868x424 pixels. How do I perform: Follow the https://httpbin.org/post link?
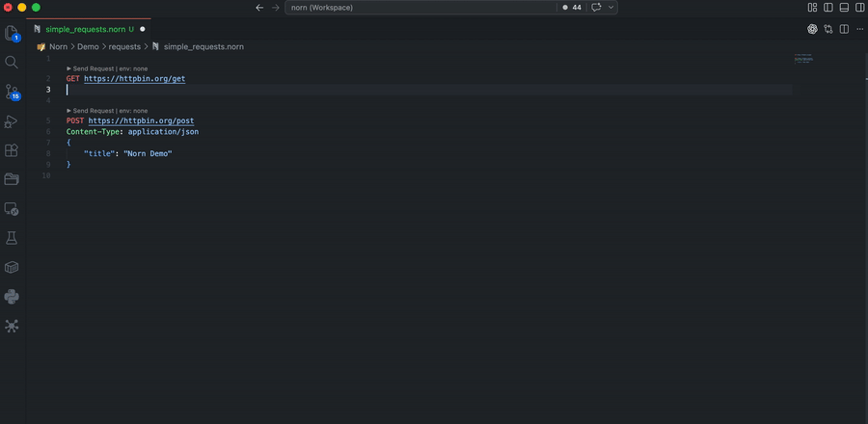141,121
